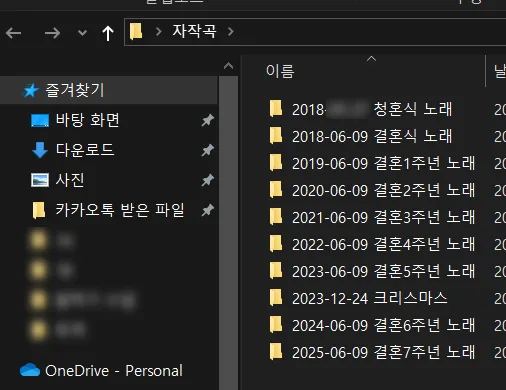Click folder icon of 2025-06-09 결혼7주년 노래
Viewport: 506px width, 390px height.
pos(276,352)
